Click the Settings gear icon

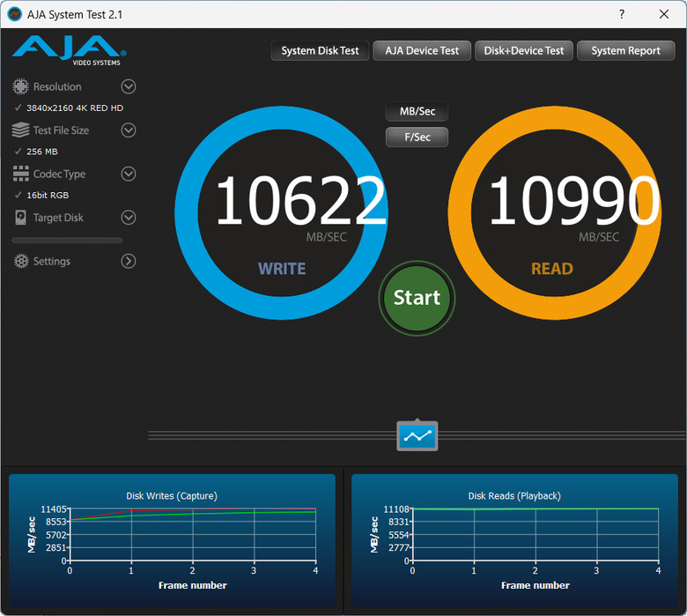20,261
